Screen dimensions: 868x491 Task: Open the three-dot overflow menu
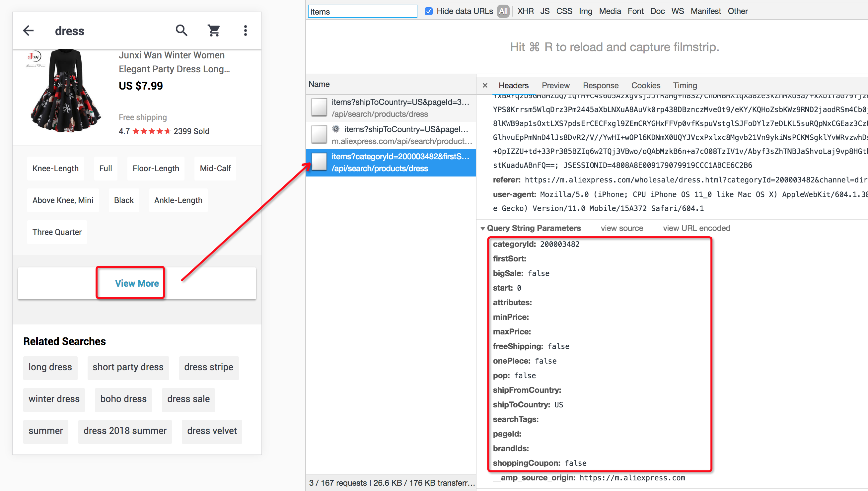coord(246,31)
